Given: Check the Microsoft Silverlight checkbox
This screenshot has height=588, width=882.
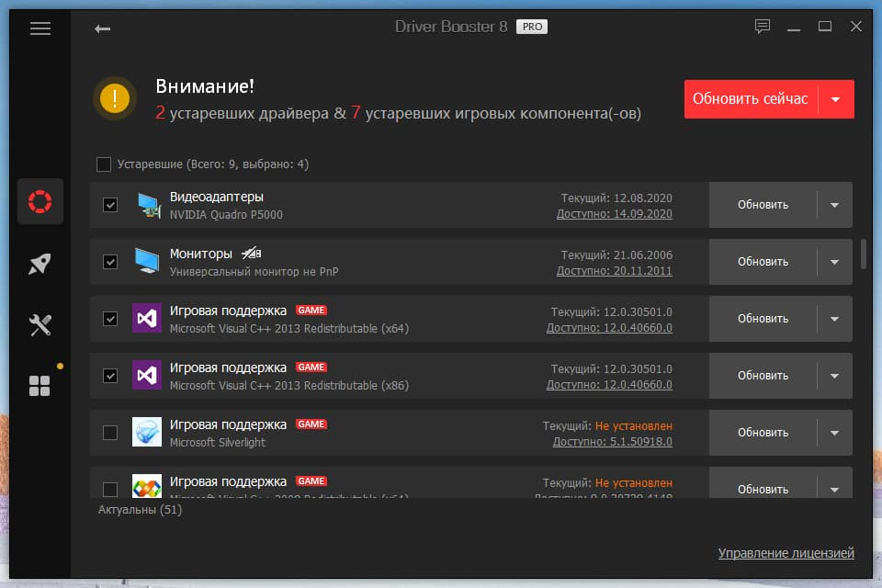Looking at the screenshot, I should pos(110,433).
